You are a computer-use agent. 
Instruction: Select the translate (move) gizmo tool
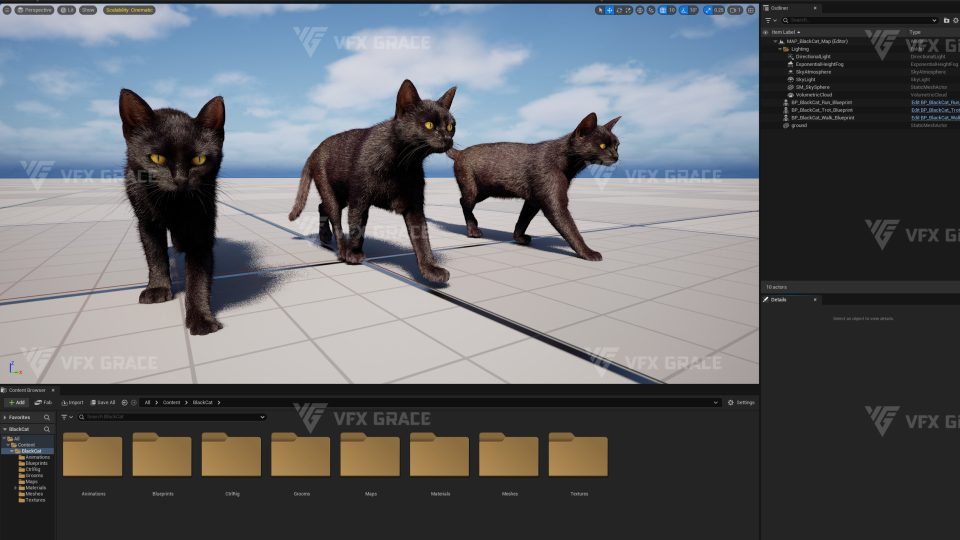609,10
